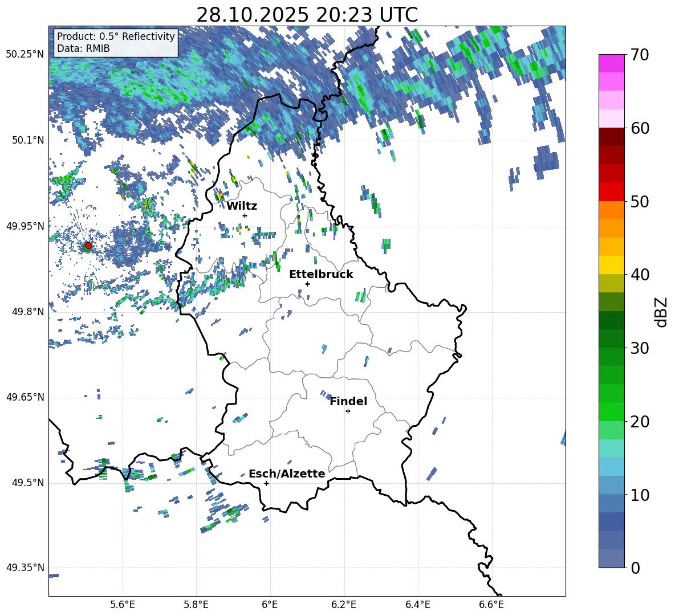This screenshot has width=675, height=616.
Task: Click the Findel location cross marker
Action: (x=348, y=411)
